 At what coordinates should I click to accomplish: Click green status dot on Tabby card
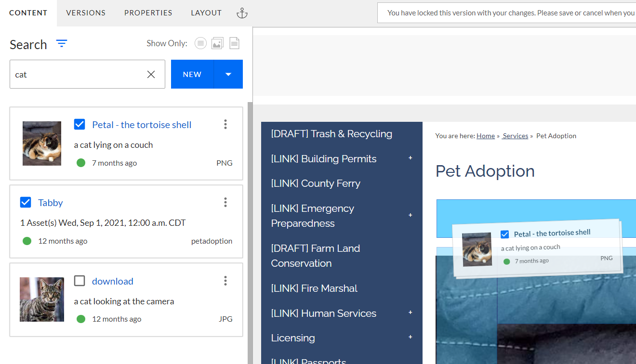(27, 241)
